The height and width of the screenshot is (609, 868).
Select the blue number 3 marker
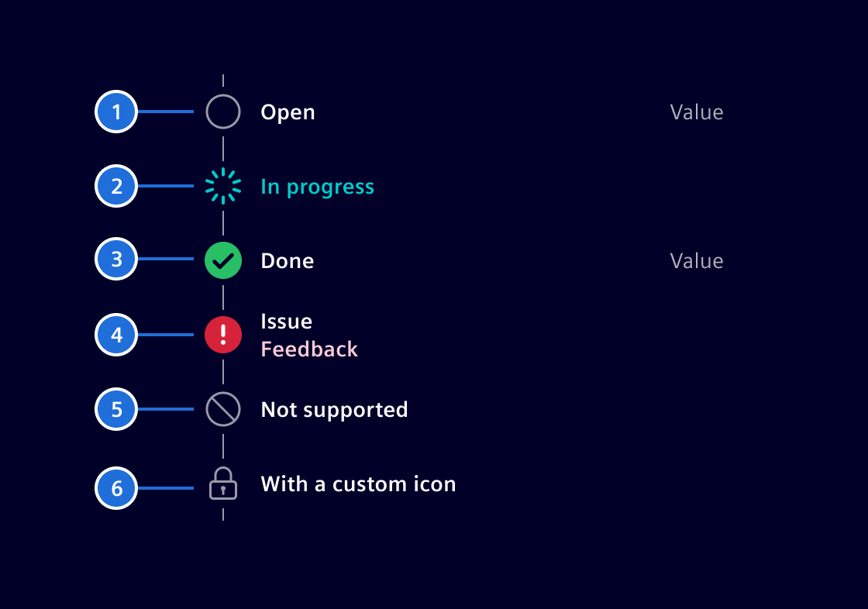coord(116,259)
